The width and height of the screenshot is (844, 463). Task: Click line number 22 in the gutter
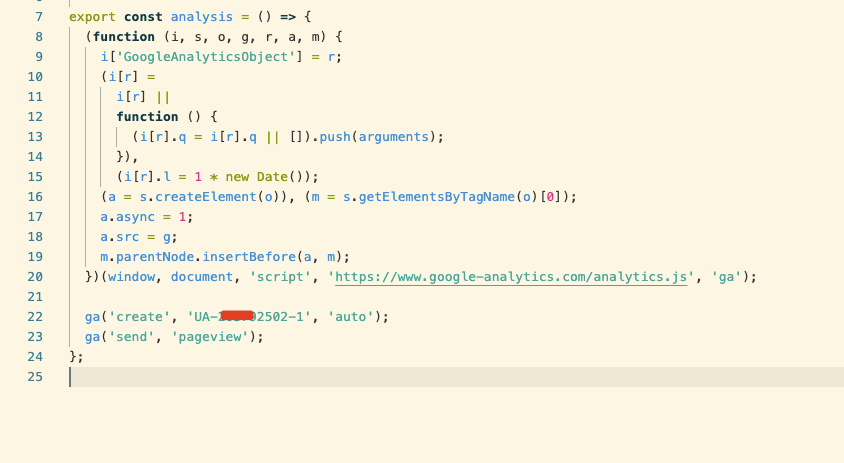[35, 317]
